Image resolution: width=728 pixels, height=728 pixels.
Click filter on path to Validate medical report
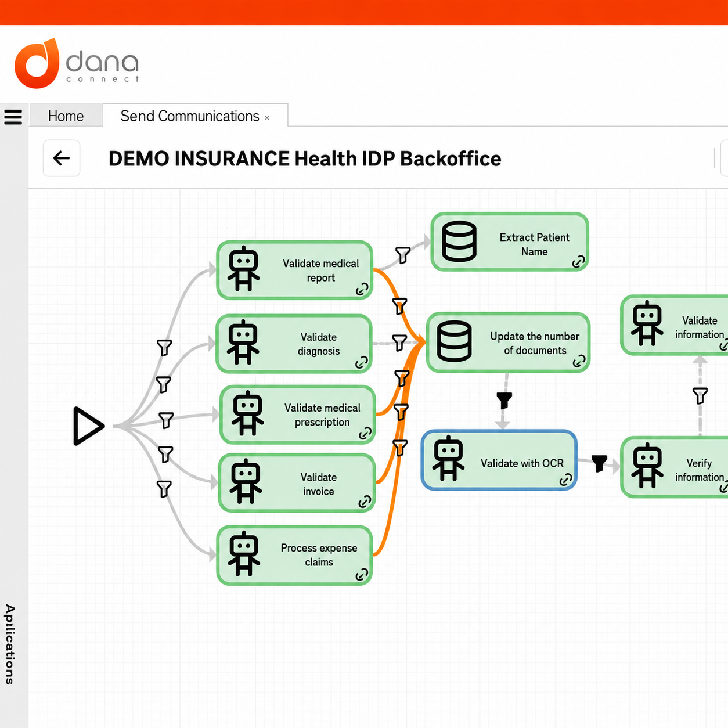click(164, 347)
